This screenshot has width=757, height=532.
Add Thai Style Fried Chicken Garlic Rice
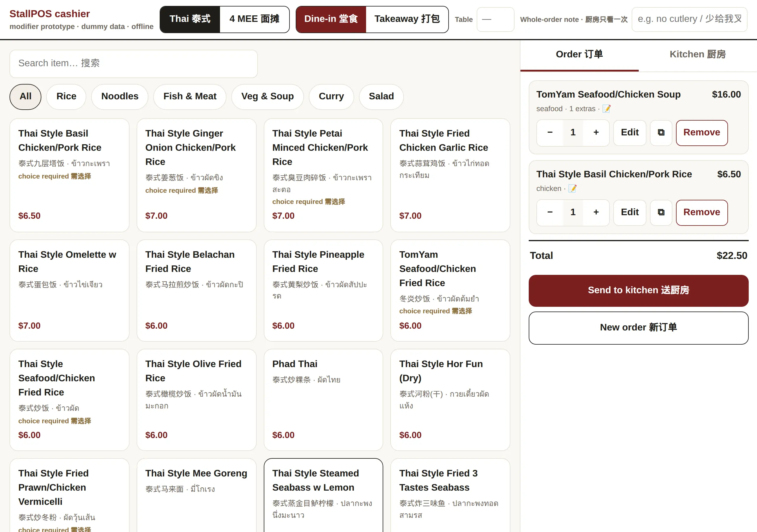coord(450,175)
